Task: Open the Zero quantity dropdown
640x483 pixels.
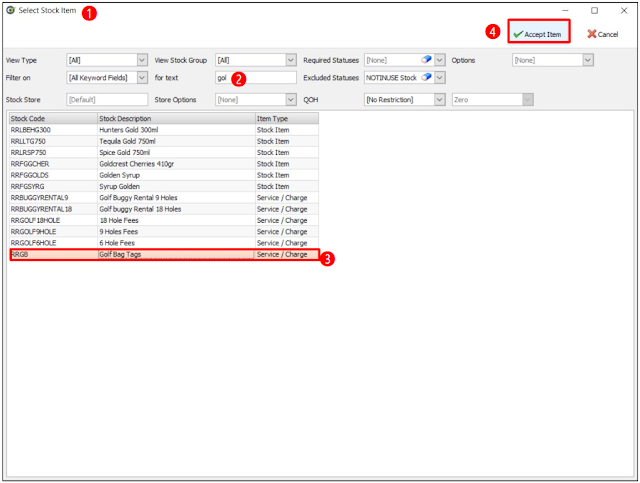Action: [x=528, y=100]
